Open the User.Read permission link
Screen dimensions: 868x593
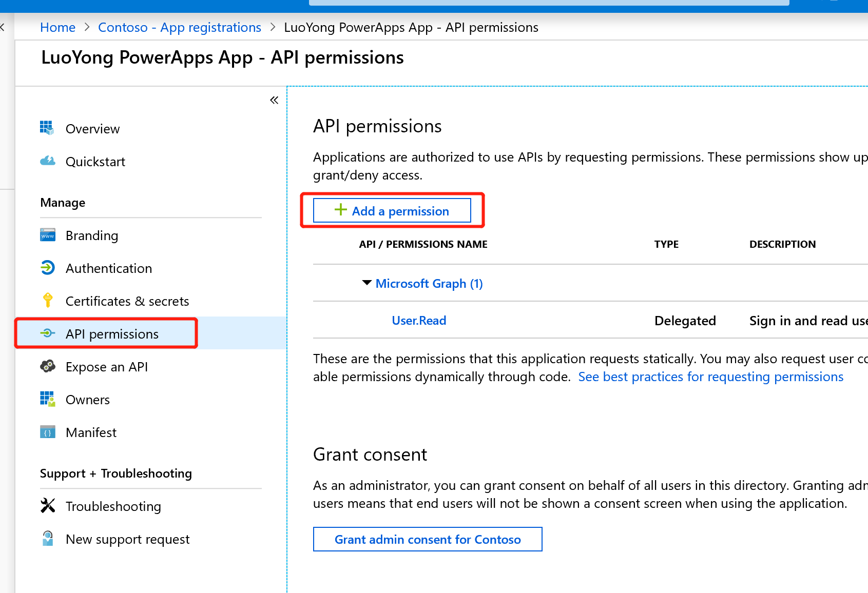[419, 320]
